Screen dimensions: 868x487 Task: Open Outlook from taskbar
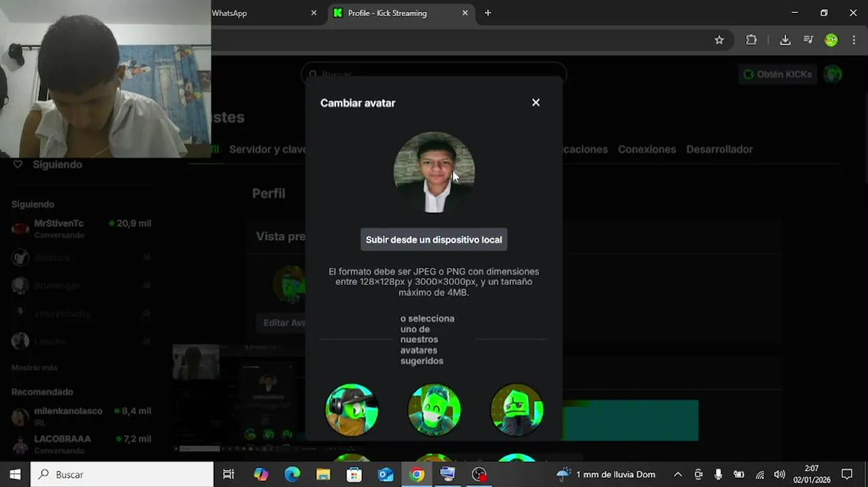[385, 474]
